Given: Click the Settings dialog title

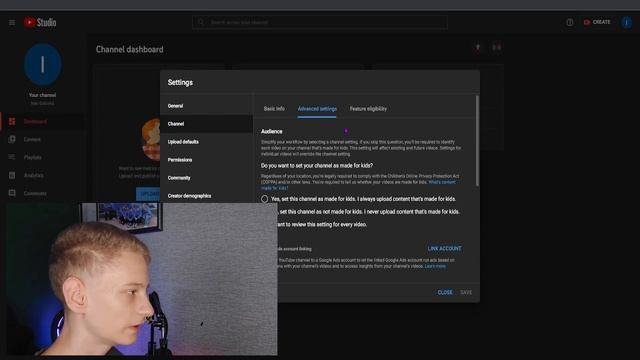Looking at the screenshot, I should pyautogui.click(x=180, y=82).
